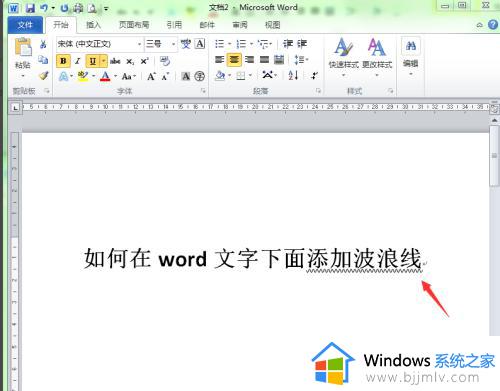Open the Bullets dropdown

pyautogui.click(x=230, y=44)
